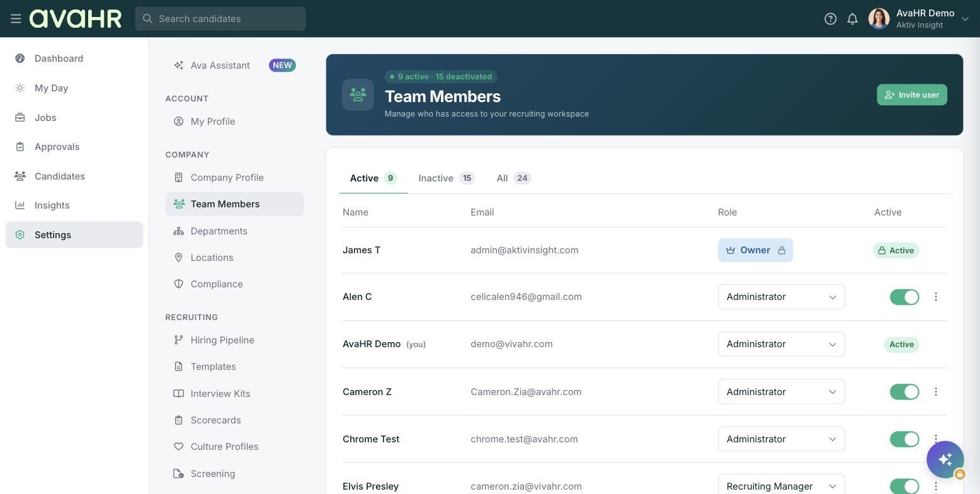The height and width of the screenshot is (494, 980).
Task: Open the notifications bell
Action: coord(852,19)
